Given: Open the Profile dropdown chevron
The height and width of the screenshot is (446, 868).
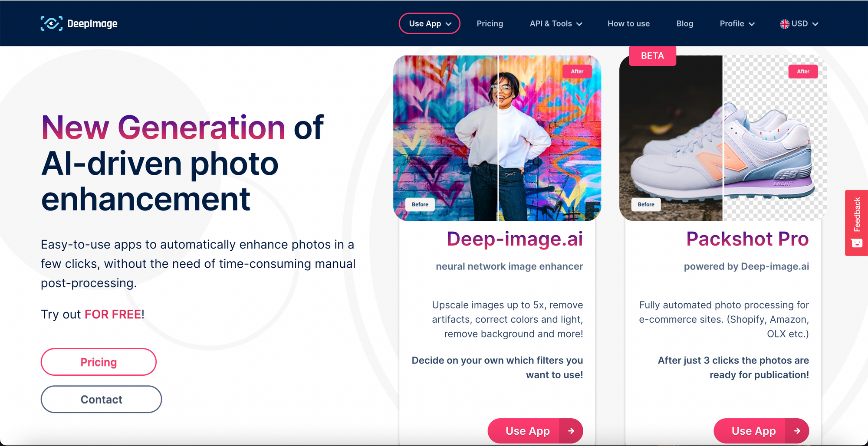Looking at the screenshot, I should click(752, 24).
